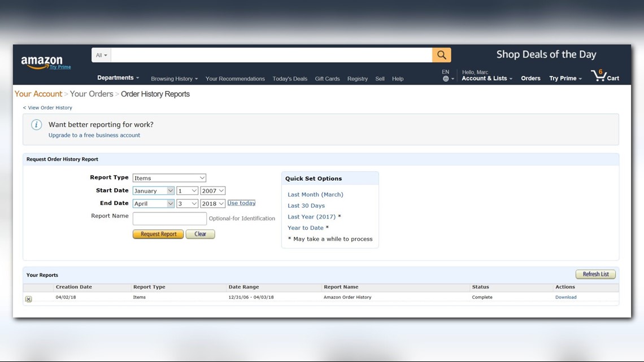Go to Today's Deals

coord(290,78)
